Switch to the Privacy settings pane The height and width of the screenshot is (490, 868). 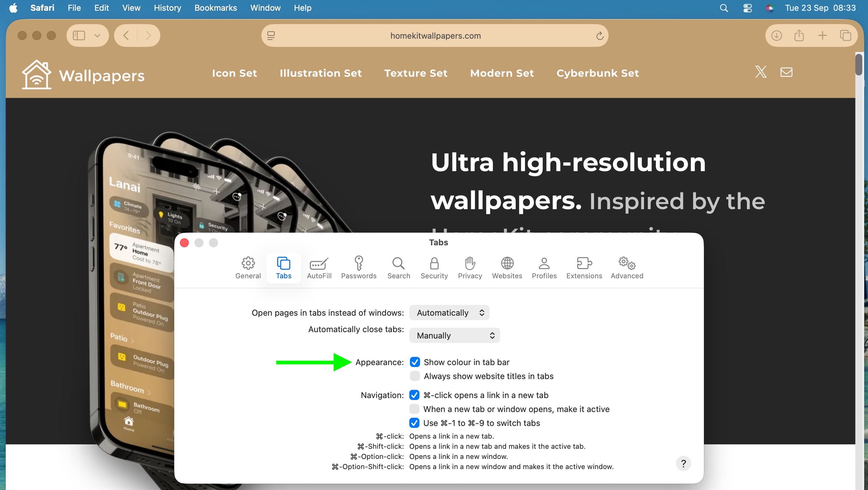click(470, 267)
